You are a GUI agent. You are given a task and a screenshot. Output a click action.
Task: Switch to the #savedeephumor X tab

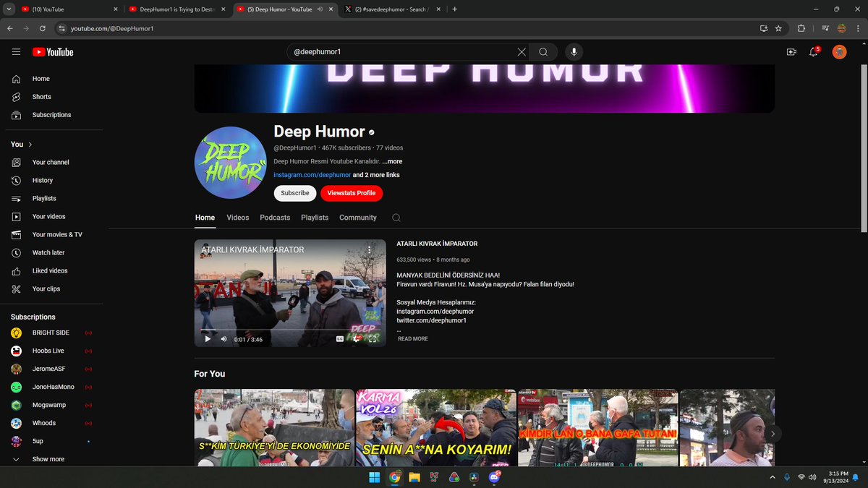point(391,9)
